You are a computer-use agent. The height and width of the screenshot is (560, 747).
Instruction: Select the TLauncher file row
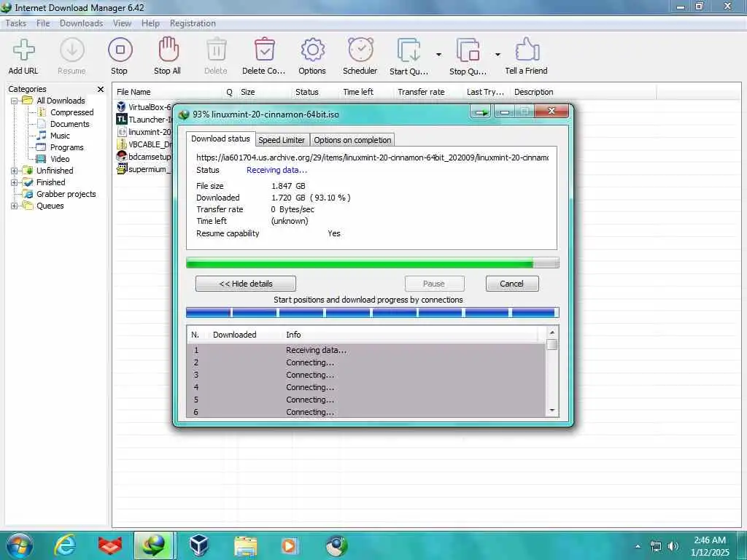click(144, 120)
